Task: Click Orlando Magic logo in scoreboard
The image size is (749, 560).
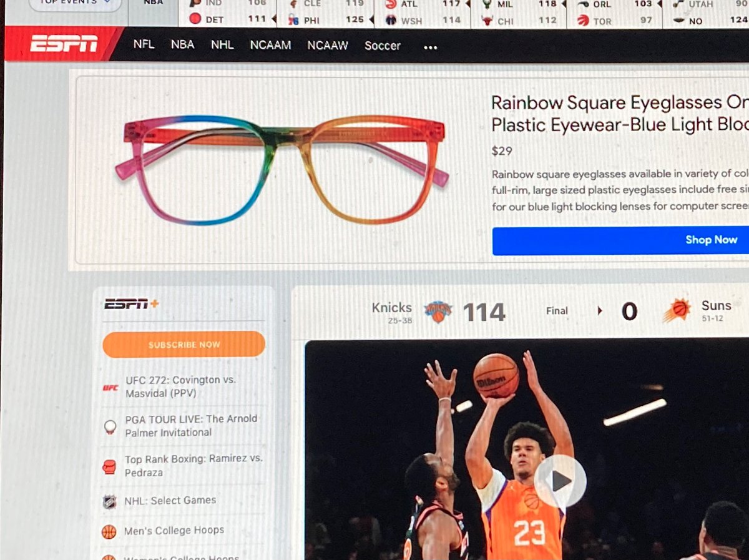Action: (583, 4)
